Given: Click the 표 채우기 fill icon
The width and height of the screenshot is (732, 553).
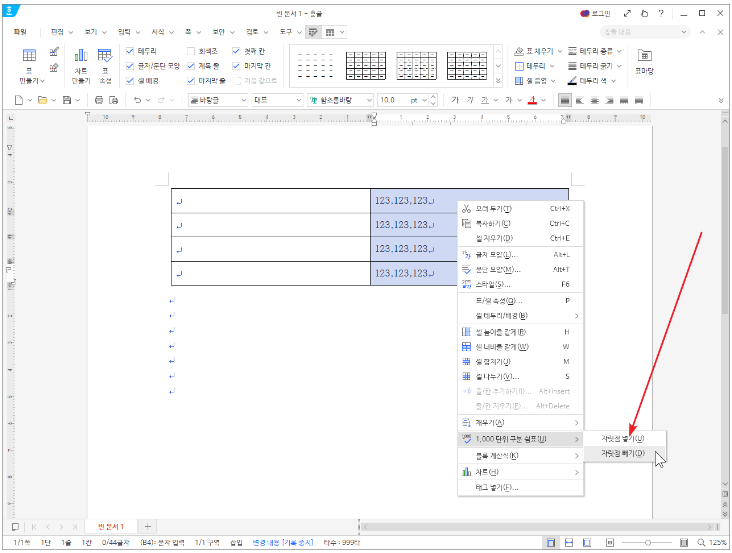Looking at the screenshot, I should tap(519, 51).
